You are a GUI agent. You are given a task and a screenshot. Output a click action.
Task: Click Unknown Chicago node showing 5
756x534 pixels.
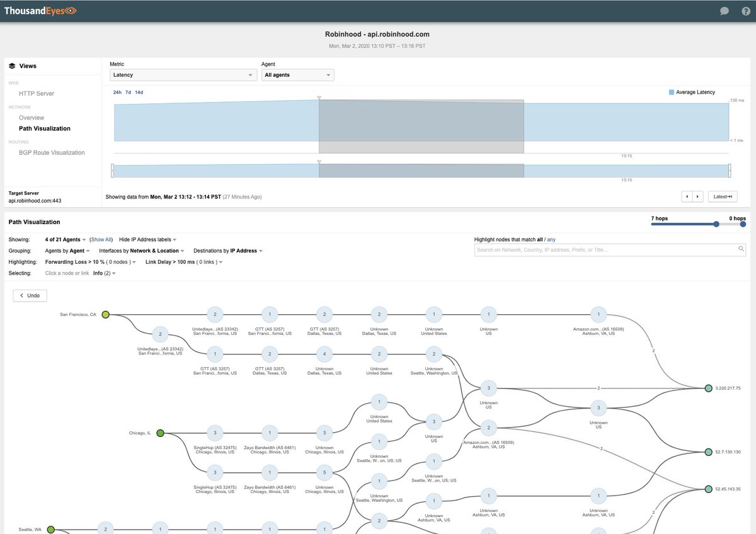[324, 472]
